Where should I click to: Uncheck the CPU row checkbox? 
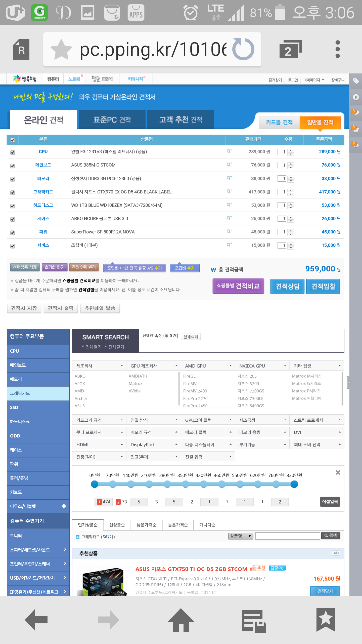point(13,152)
